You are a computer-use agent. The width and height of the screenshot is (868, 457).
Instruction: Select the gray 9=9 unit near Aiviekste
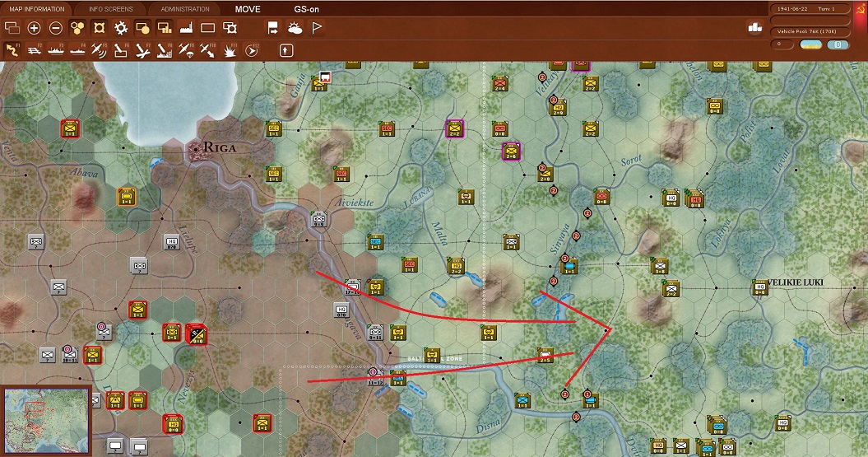pos(319,219)
